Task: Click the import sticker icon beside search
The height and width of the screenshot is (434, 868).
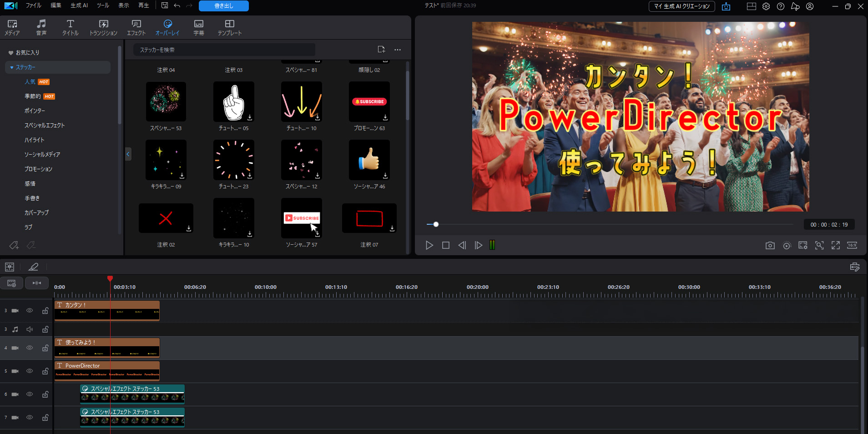Action: (381, 50)
